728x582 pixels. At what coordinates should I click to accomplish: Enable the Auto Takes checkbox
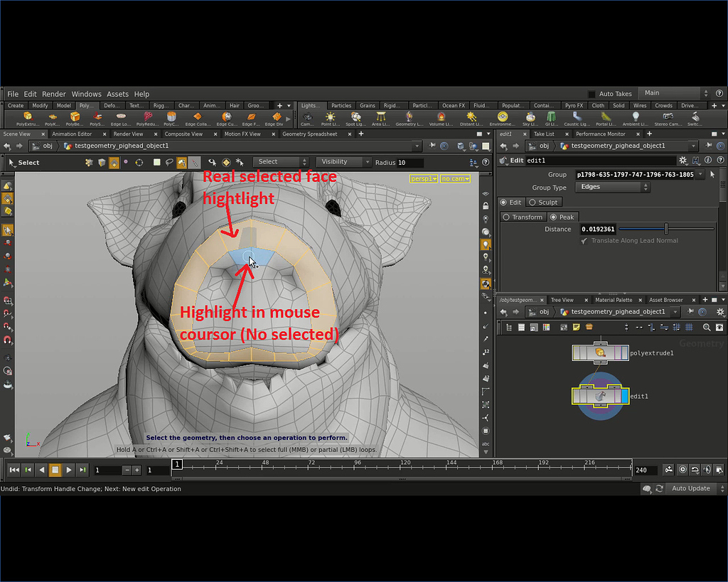tap(591, 93)
